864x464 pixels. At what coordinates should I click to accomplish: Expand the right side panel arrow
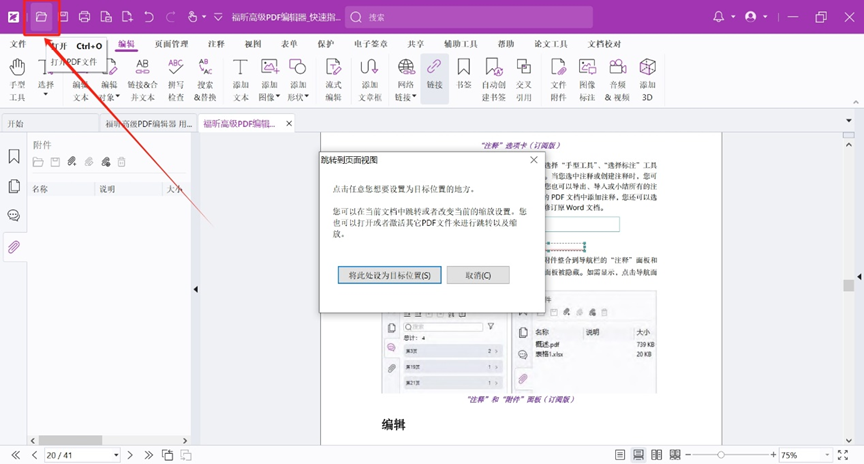tap(859, 277)
